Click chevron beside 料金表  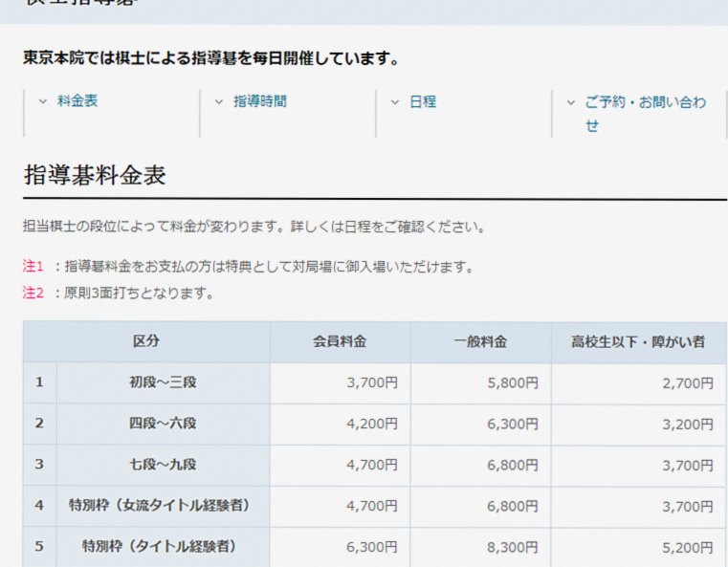coord(43,101)
